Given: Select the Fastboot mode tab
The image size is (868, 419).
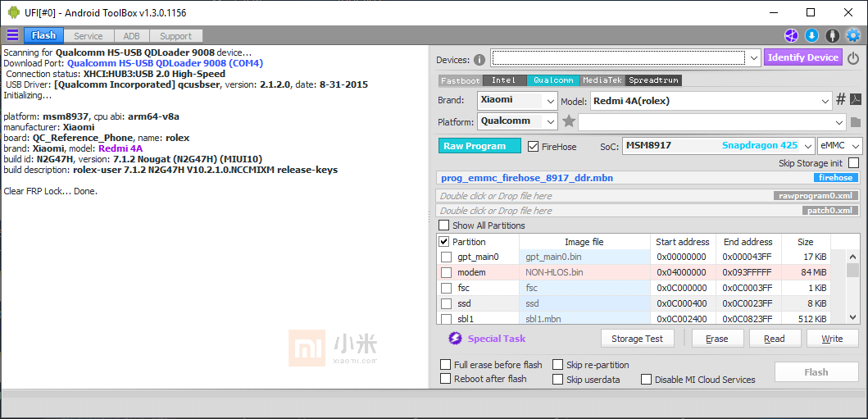Looking at the screenshot, I should 461,80.
